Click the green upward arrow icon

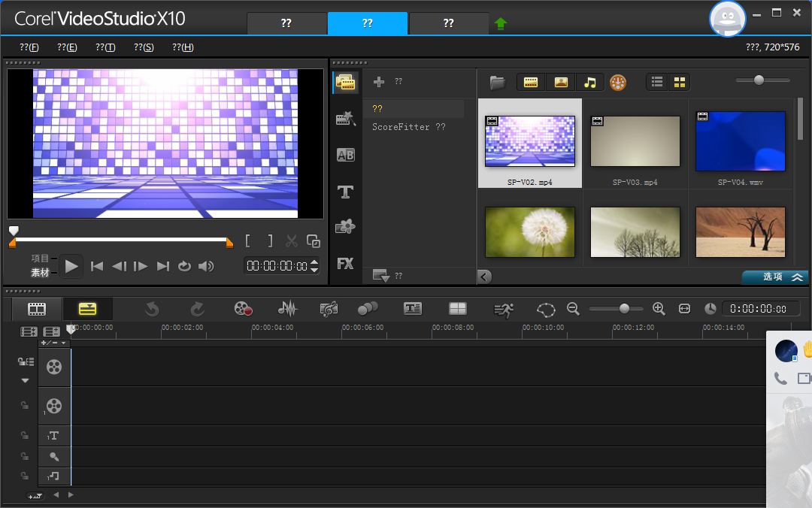pyautogui.click(x=500, y=24)
